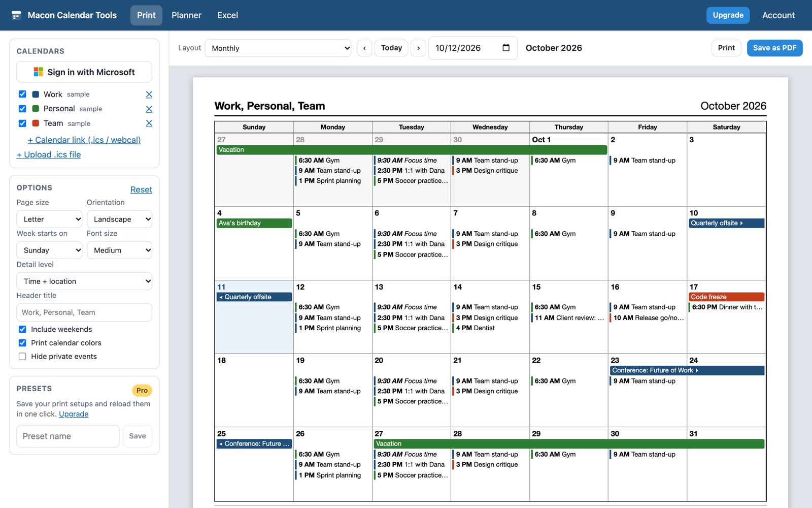Remove the Team sample calendar with X

click(149, 123)
